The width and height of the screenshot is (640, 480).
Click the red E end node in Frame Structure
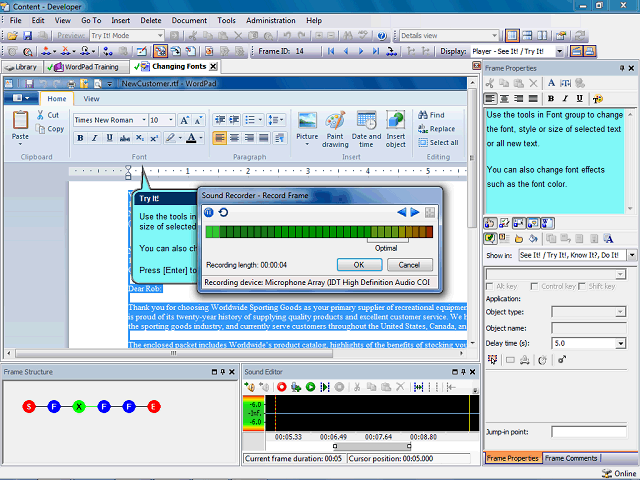pyautogui.click(x=154, y=407)
